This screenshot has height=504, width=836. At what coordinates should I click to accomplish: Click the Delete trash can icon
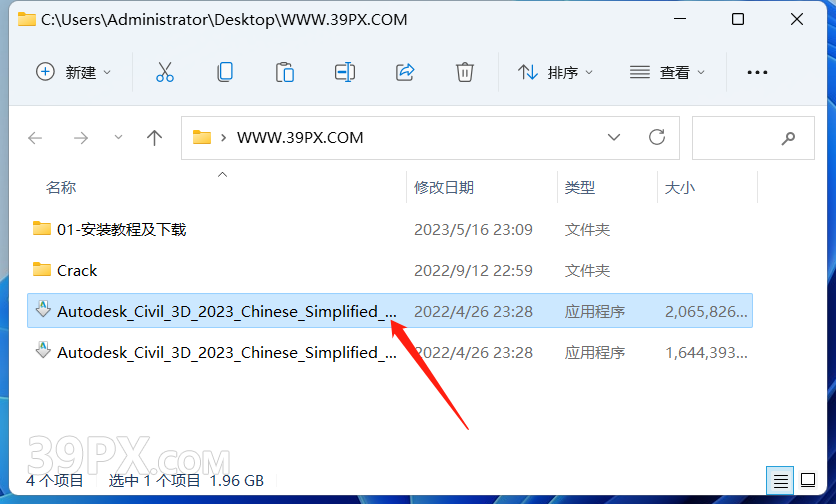(x=465, y=72)
